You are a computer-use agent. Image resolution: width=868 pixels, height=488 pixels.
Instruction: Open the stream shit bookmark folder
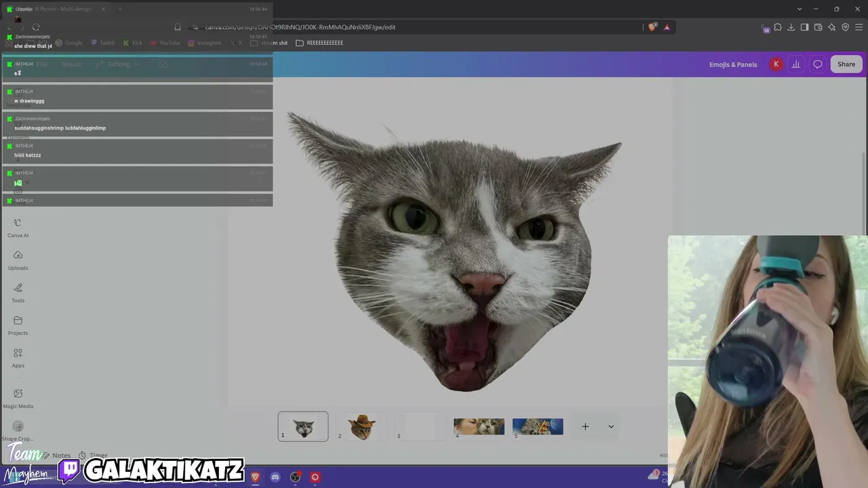pyautogui.click(x=269, y=43)
